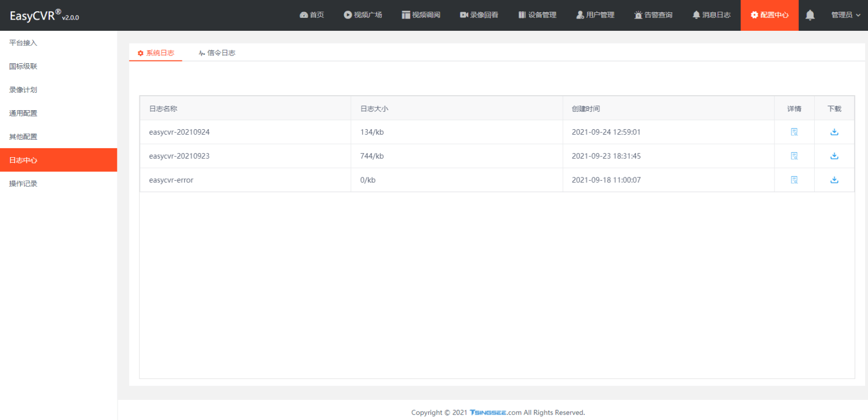Open 视频广场 from the navbar

point(363,15)
